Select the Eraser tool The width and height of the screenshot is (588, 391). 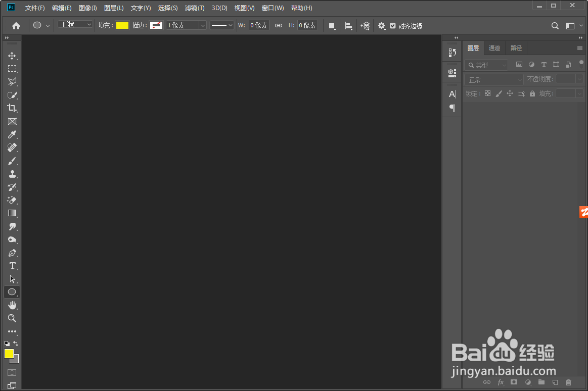12,201
